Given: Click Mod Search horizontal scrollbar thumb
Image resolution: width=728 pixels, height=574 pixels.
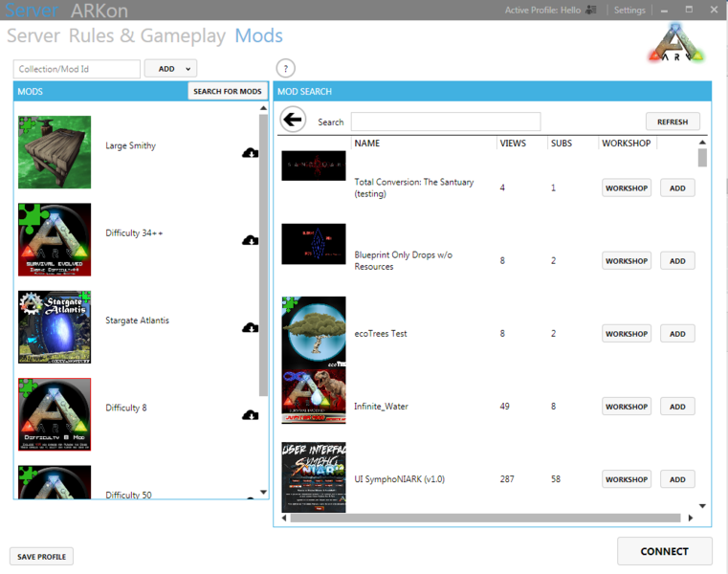Looking at the screenshot, I should pyautogui.click(x=485, y=518).
